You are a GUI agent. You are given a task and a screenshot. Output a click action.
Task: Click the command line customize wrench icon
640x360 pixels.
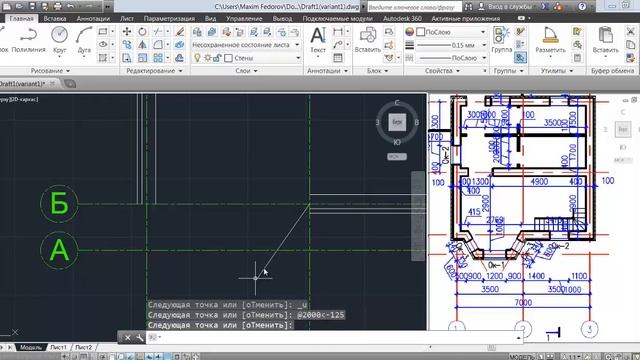(x=139, y=338)
